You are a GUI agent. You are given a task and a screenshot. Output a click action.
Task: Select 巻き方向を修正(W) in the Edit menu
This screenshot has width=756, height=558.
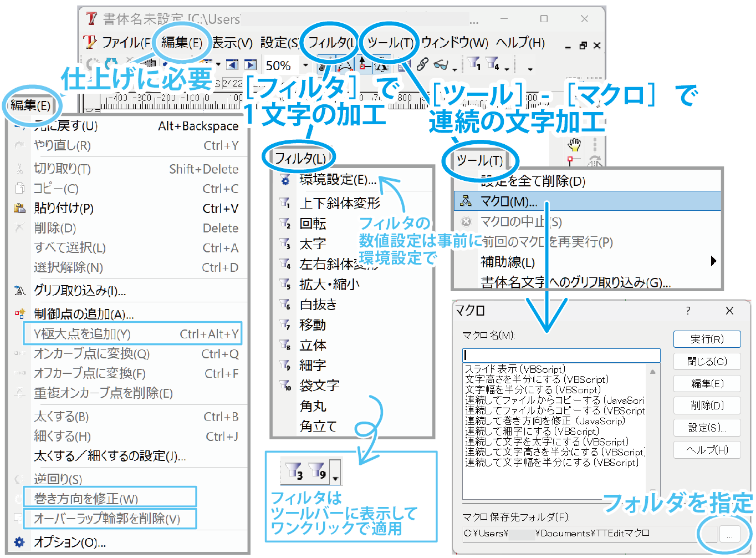[86, 499]
